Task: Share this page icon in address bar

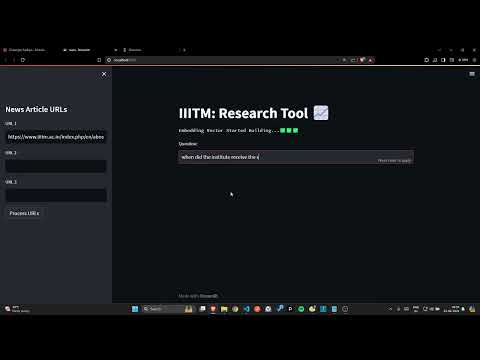Action: pyautogui.click(x=353, y=60)
